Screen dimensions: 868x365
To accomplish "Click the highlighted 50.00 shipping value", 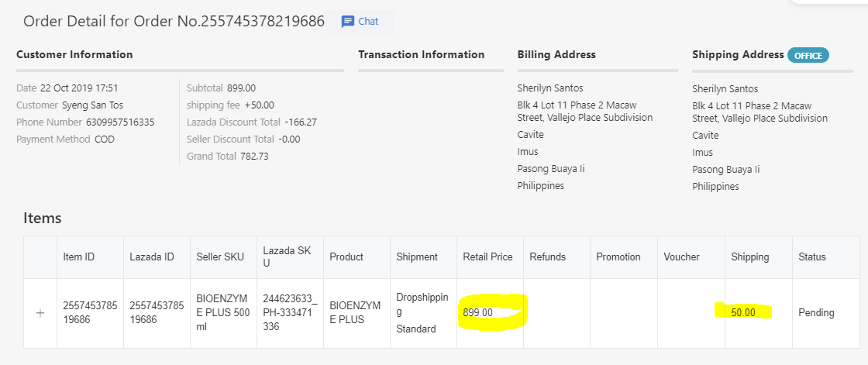I will click(743, 312).
